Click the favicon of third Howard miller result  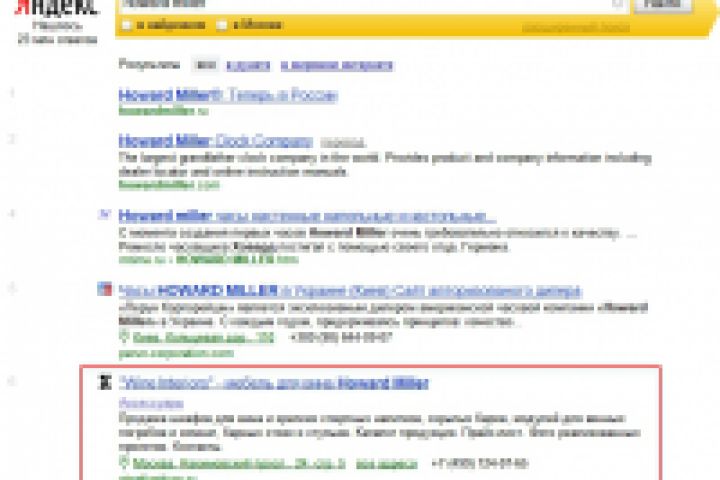105,214
